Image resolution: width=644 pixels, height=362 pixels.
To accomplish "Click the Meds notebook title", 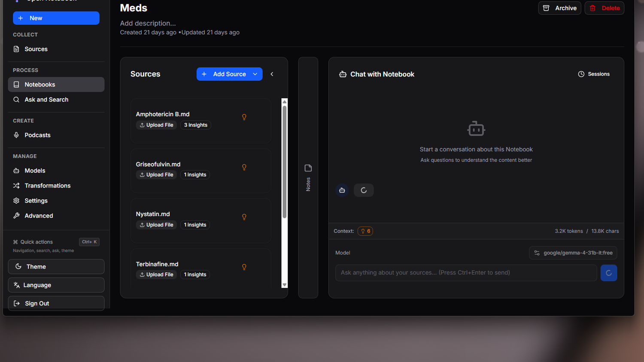I will (134, 8).
